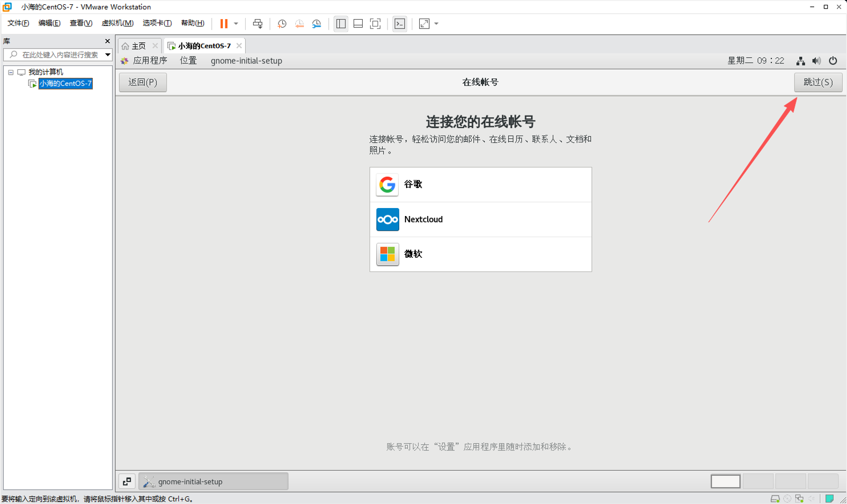This screenshot has height=504, width=847.
Task: Choose the 微软 account option
Action: point(481,255)
